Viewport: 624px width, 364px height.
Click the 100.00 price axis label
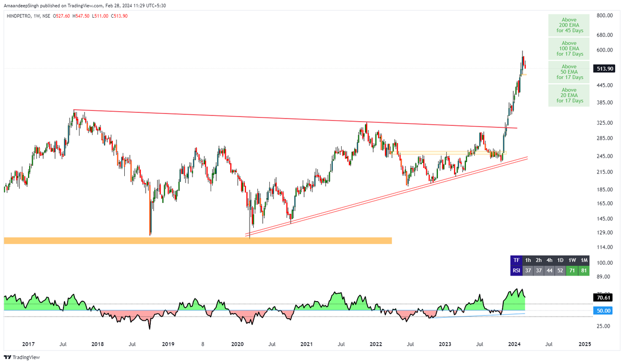(604, 264)
